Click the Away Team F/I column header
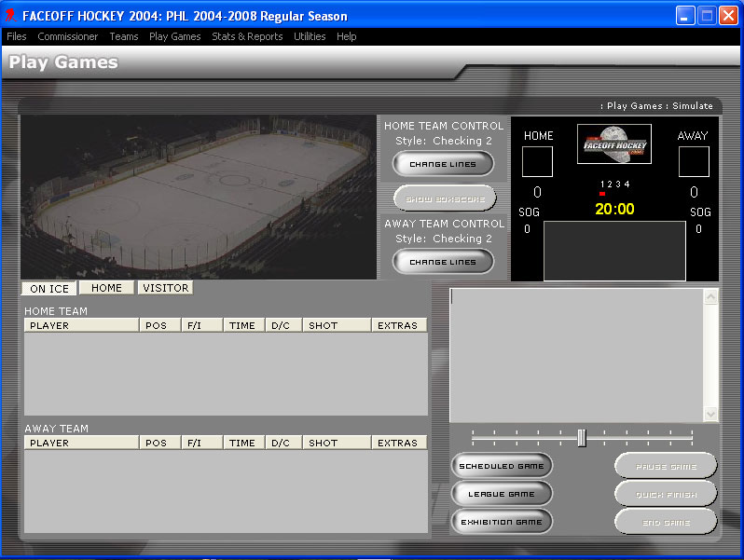 [202, 443]
